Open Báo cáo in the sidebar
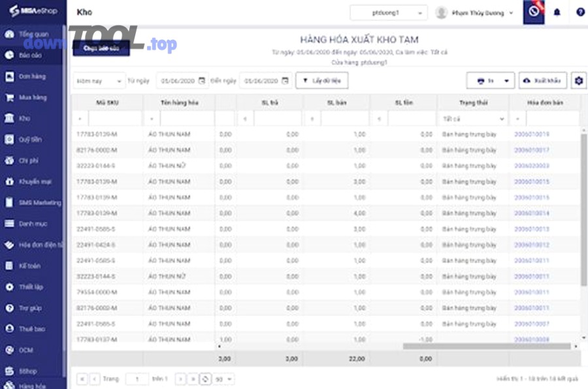 pos(30,55)
